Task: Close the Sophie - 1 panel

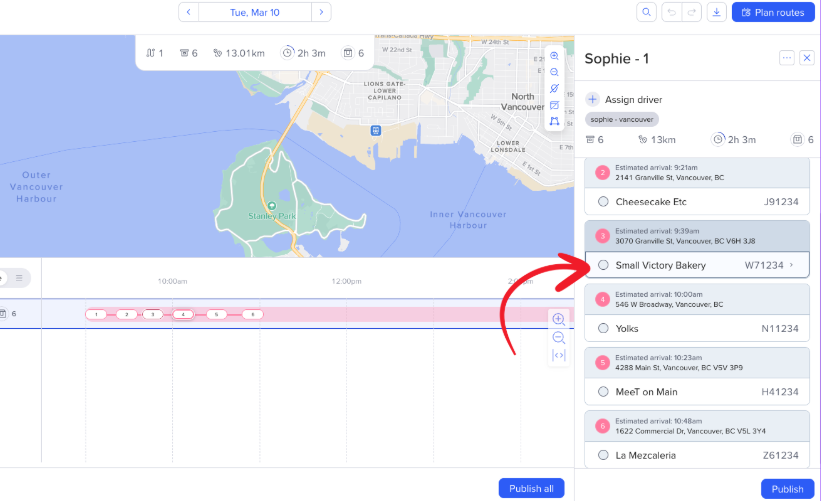Action: click(x=807, y=58)
